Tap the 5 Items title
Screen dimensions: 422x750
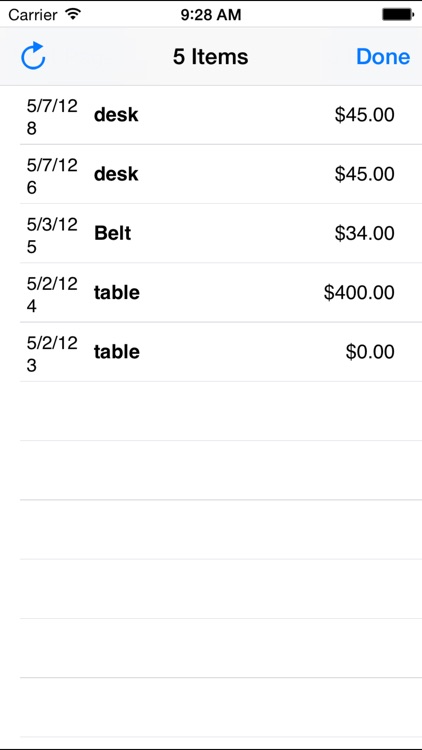211,57
